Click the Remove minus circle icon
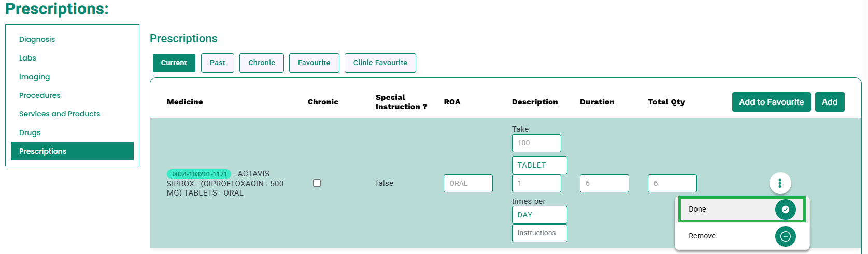 click(x=786, y=236)
